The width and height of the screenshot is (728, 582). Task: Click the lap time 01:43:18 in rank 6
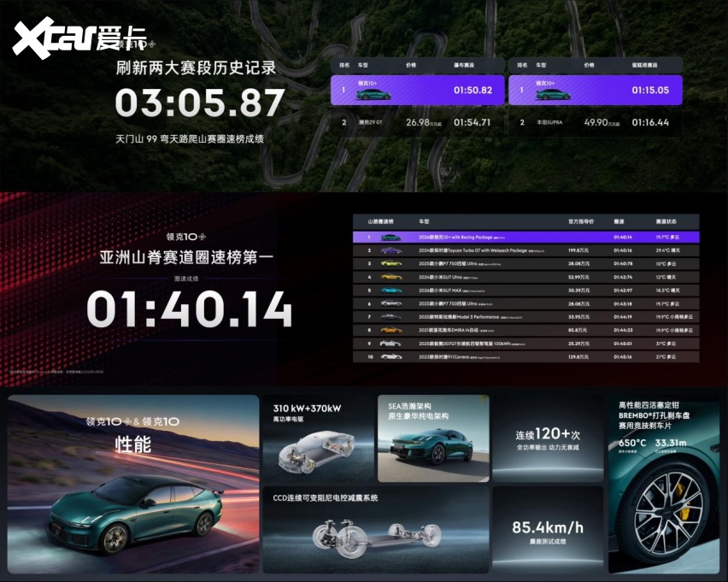pos(623,303)
